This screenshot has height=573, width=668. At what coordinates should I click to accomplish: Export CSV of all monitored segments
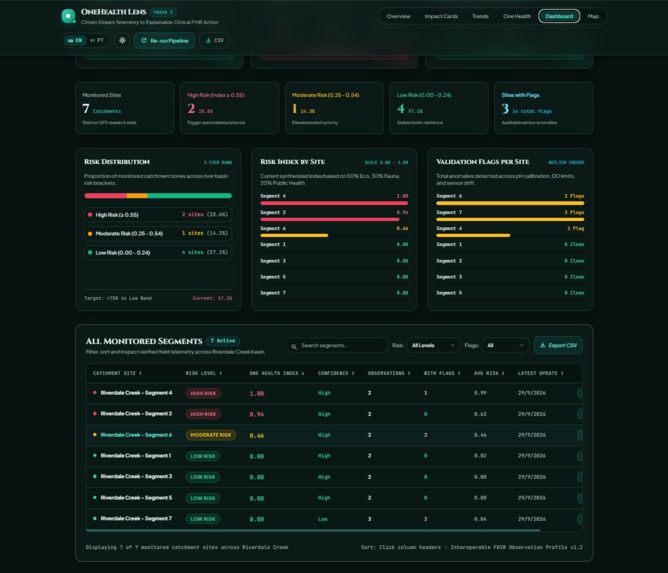point(558,345)
